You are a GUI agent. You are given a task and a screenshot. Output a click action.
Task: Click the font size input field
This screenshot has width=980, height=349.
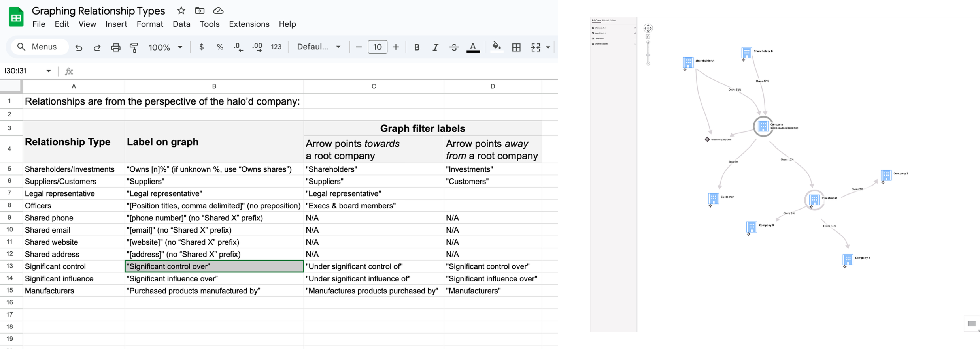coord(378,47)
